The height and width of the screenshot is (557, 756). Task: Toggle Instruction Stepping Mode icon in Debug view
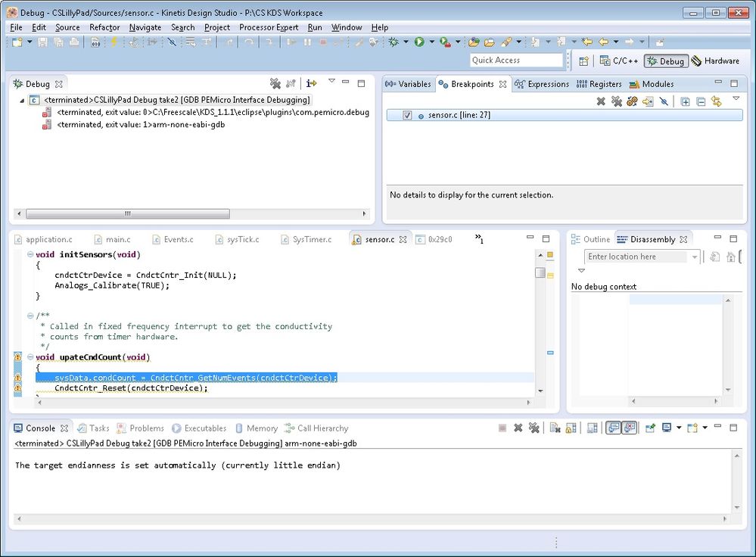click(312, 83)
